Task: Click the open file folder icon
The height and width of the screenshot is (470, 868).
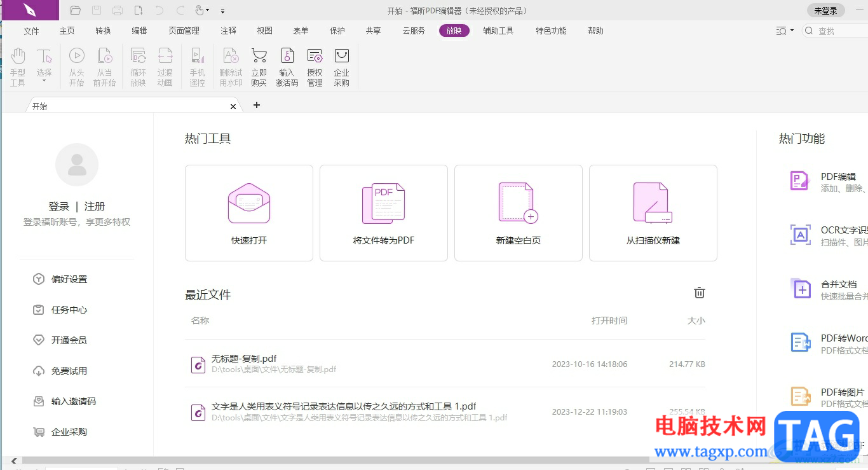Action: point(76,10)
